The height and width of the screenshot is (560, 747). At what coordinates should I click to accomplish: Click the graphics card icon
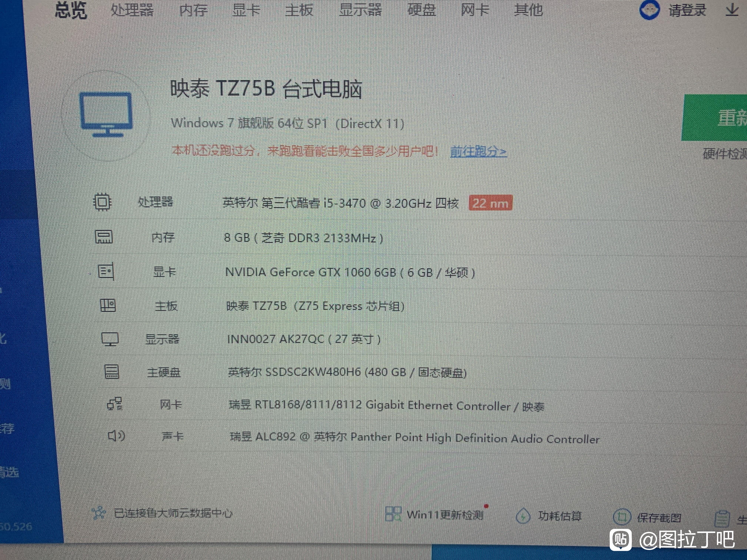click(106, 271)
